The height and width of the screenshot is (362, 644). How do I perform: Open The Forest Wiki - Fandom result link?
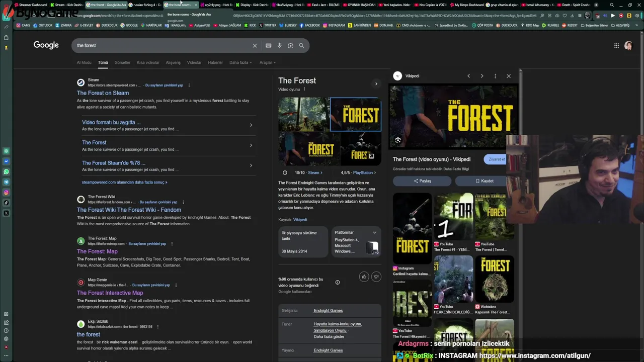point(129,210)
